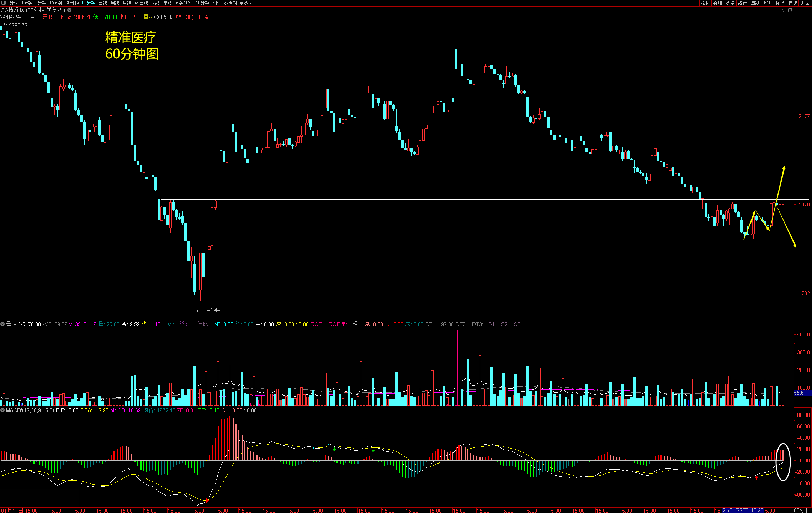The width and height of the screenshot is (812, 513).
Task: Expand the MACD indicator dropdown arrow
Action: tap(2, 410)
